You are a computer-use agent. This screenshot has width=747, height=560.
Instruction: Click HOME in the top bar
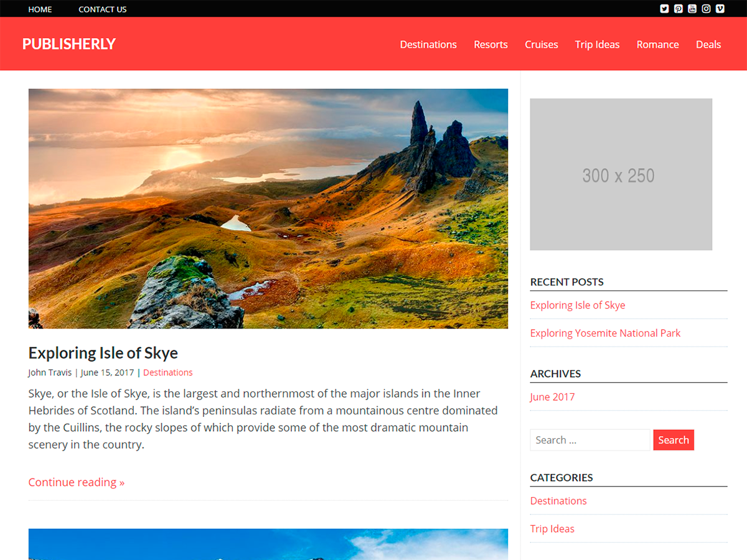pos(40,9)
